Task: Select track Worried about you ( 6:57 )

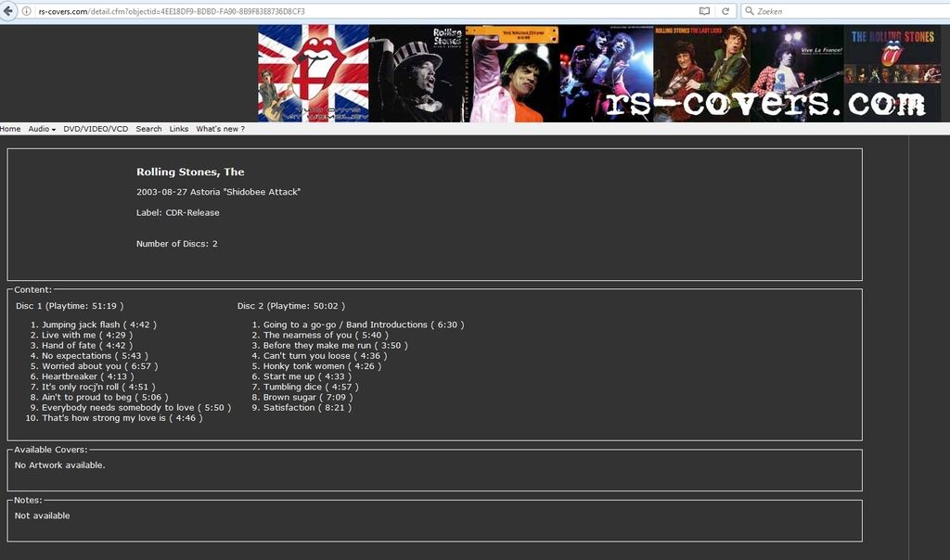Action: click(x=99, y=366)
